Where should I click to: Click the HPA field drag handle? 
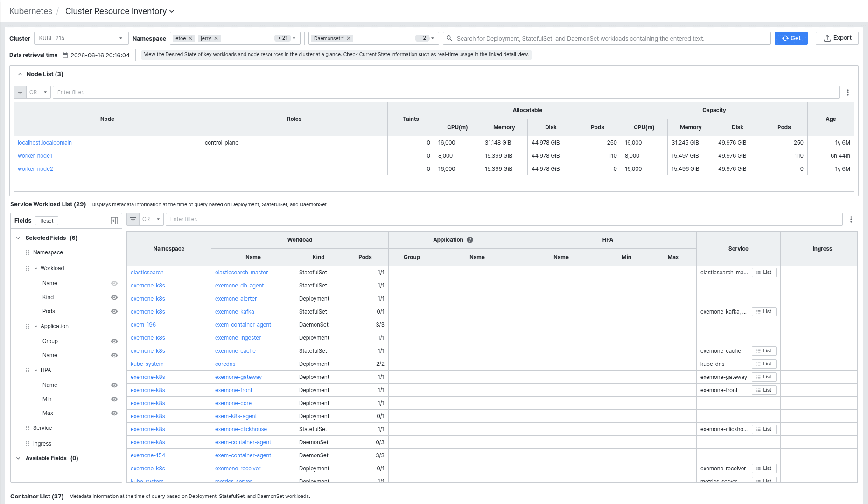[28, 370]
